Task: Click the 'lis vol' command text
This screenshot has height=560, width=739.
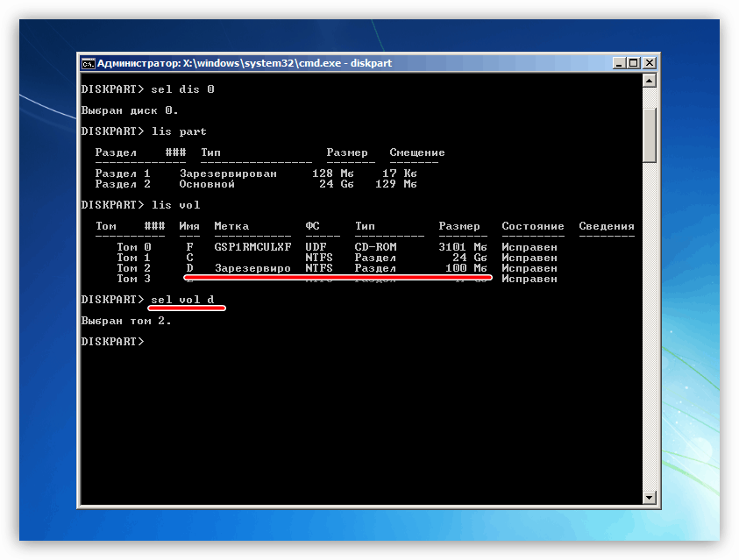Action: (176, 205)
